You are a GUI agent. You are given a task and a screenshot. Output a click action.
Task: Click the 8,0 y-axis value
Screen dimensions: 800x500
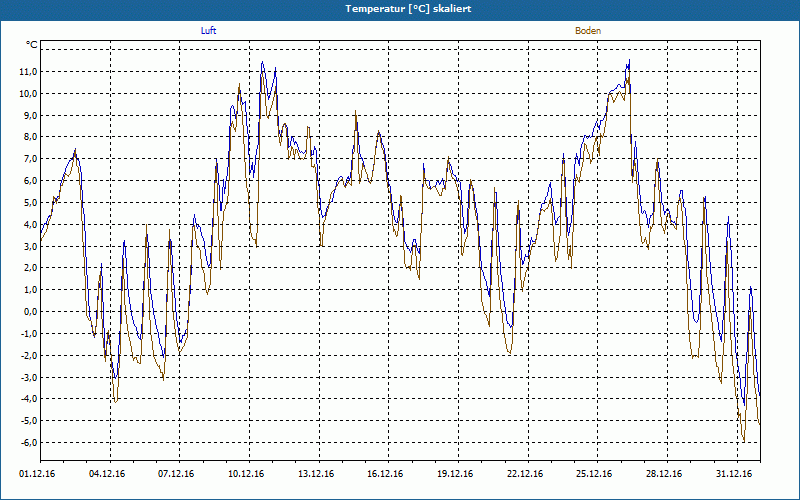(30, 137)
